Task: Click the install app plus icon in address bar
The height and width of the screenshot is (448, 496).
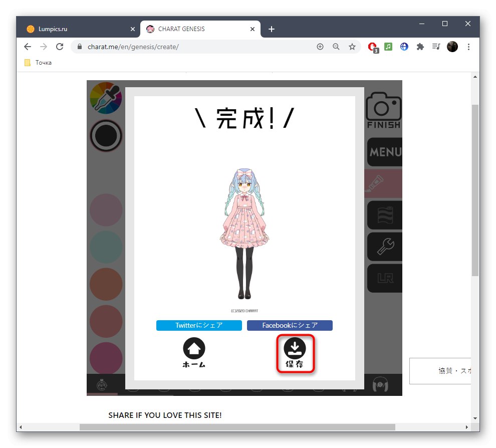Action: point(320,47)
